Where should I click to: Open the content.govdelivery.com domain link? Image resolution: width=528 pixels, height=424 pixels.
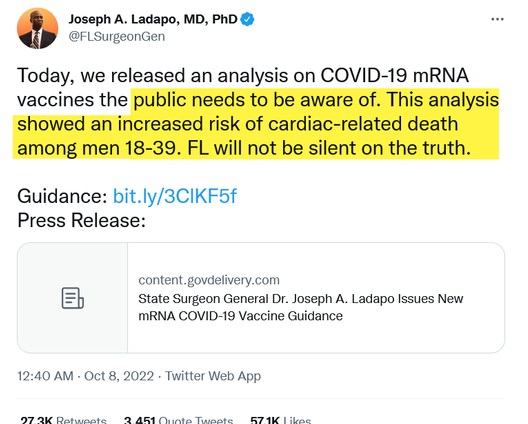209,280
